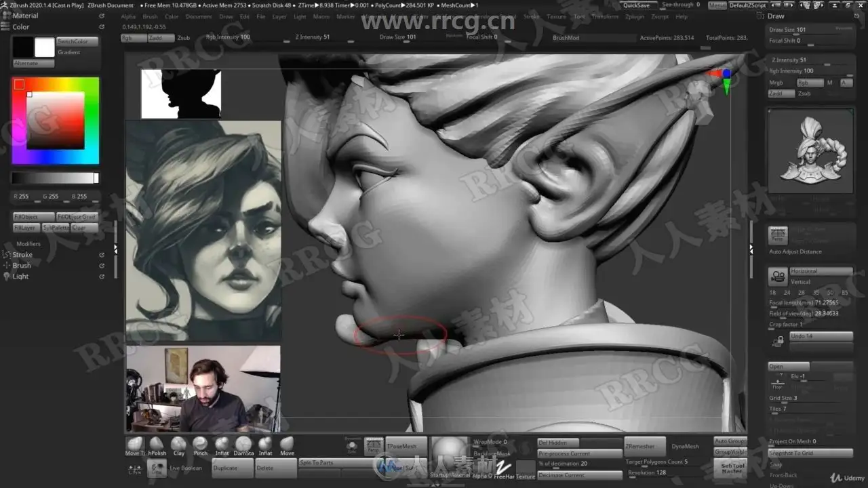Expand the Modifiers subsection
This screenshot has height=488, width=868.
click(x=28, y=244)
